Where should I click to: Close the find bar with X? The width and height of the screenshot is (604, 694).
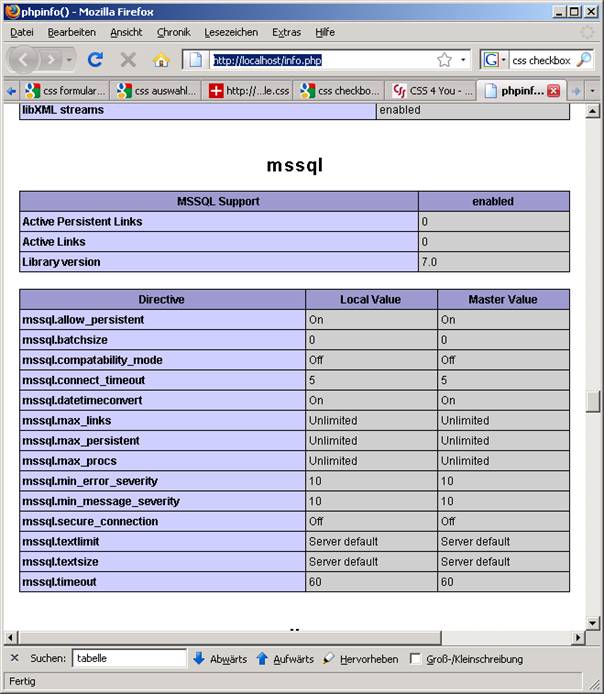(14, 658)
